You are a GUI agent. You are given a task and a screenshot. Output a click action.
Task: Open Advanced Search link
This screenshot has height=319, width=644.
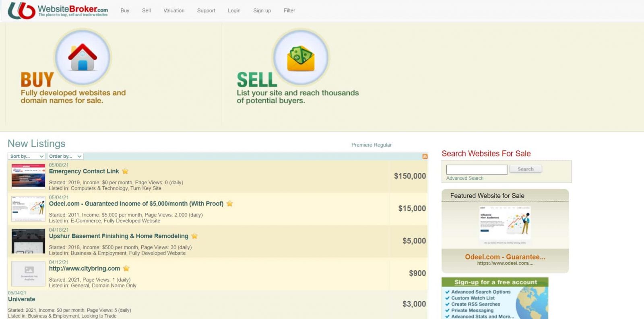pyautogui.click(x=465, y=178)
